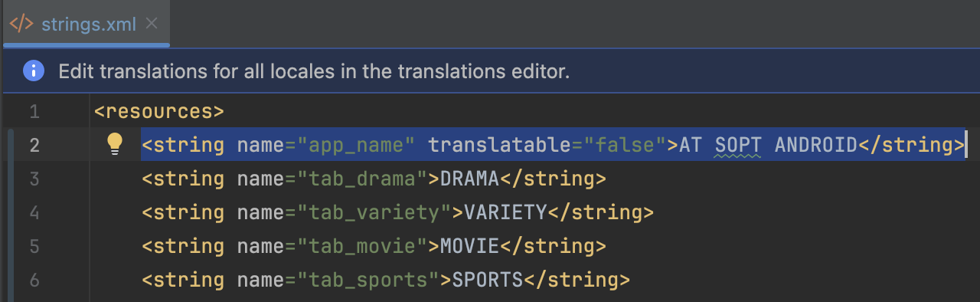Click the XML file icon on strings.xml tab
Viewport: 980px width, 302px height.
(x=21, y=24)
